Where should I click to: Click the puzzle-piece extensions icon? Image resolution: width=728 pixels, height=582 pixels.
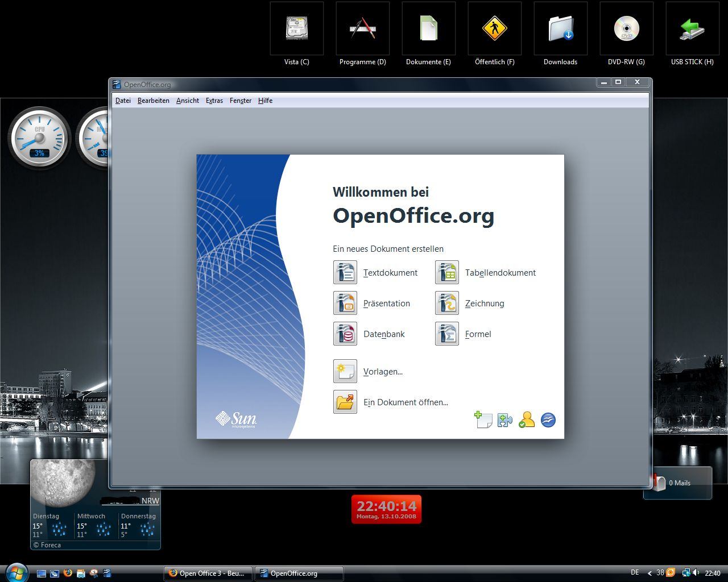tap(504, 420)
